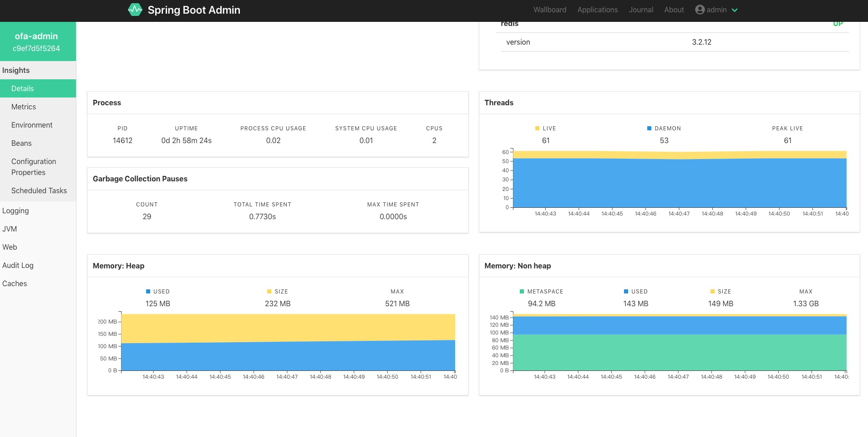Viewport: 868px width, 437px height.
Task: Click the heap max value 521 MB
Action: 397,303
